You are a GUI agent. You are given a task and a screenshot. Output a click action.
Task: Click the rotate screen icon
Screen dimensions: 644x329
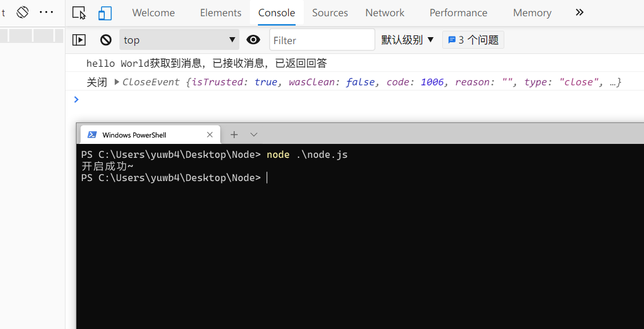click(x=23, y=12)
